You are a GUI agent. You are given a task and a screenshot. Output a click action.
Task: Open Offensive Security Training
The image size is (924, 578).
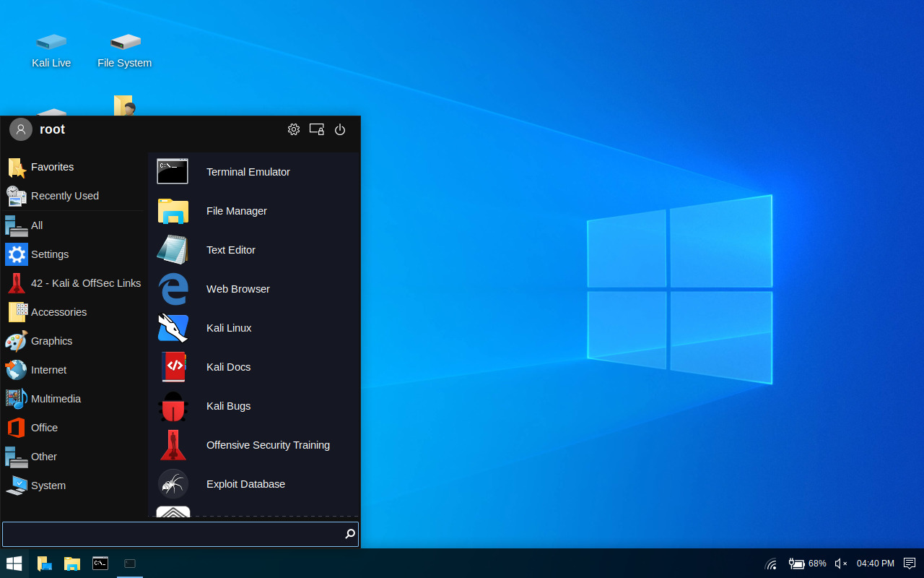pyautogui.click(x=268, y=445)
